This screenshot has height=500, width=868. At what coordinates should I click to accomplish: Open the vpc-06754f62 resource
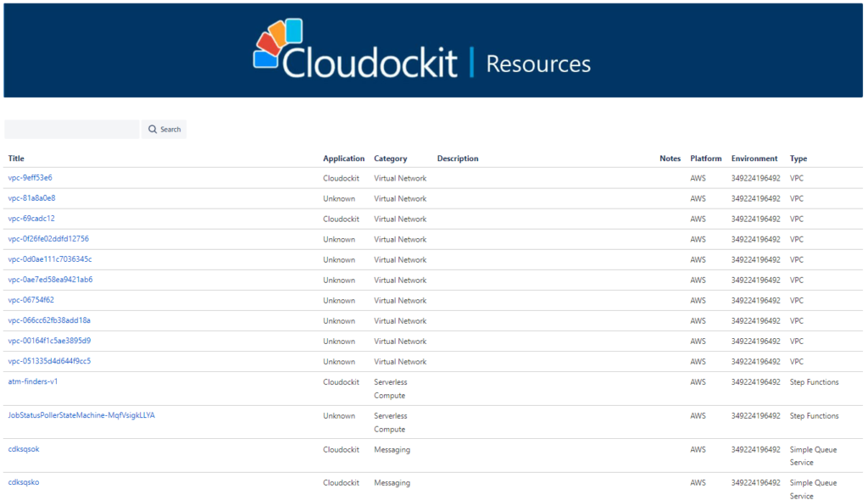30,300
